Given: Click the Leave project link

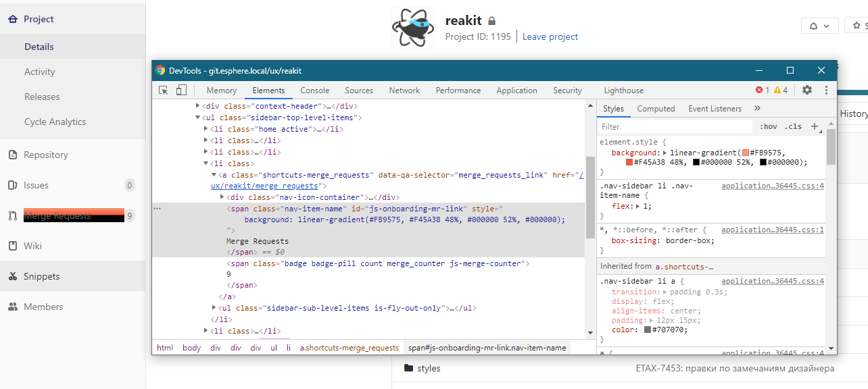Looking at the screenshot, I should coord(550,36).
